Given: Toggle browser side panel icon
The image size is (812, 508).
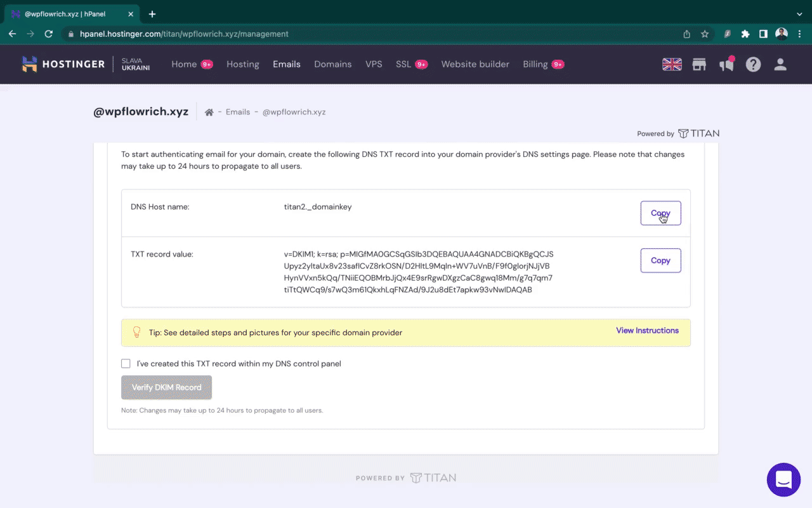Looking at the screenshot, I should coord(764,34).
